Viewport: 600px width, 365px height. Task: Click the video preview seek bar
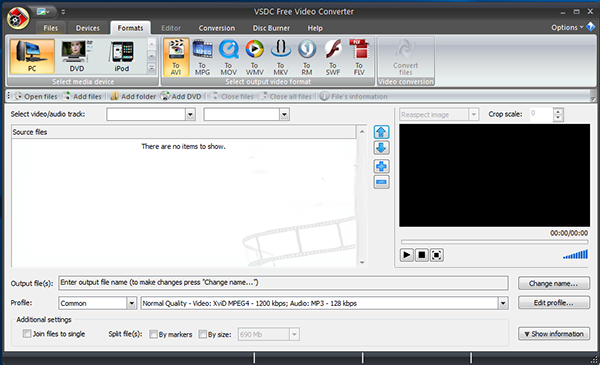click(x=494, y=242)
